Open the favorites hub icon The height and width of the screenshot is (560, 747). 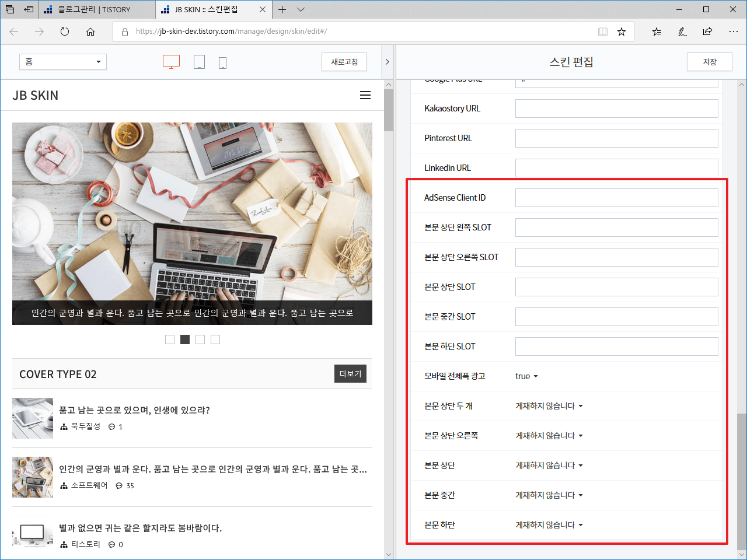(657, 32)
